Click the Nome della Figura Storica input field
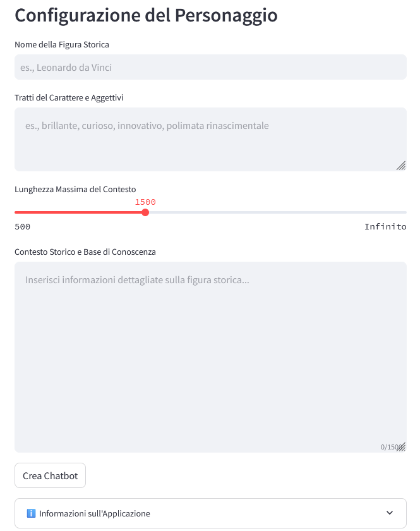 point(210,67)
